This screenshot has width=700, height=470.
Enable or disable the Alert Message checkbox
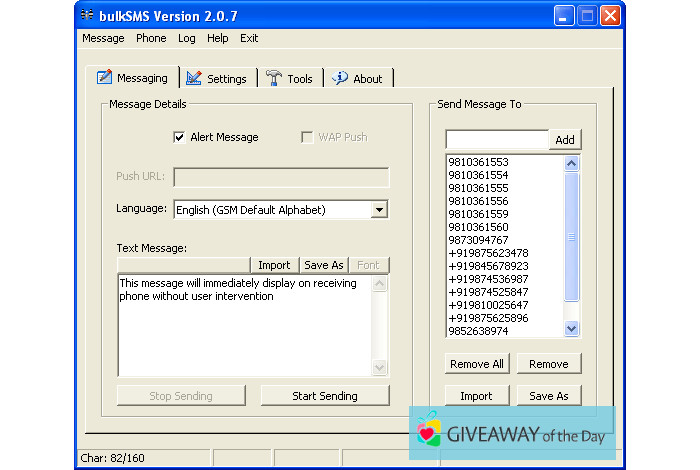[180, 137]
